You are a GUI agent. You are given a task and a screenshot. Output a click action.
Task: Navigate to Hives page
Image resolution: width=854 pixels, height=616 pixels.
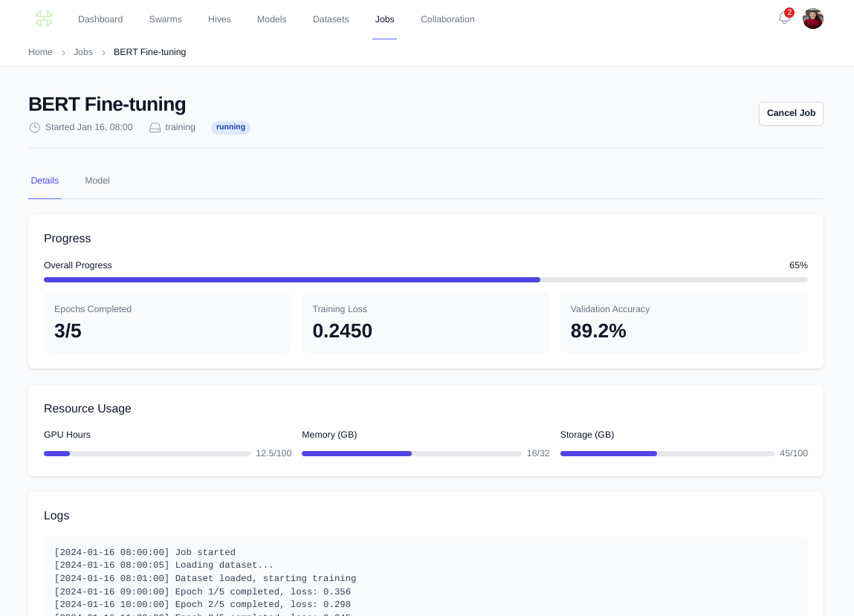219,19
